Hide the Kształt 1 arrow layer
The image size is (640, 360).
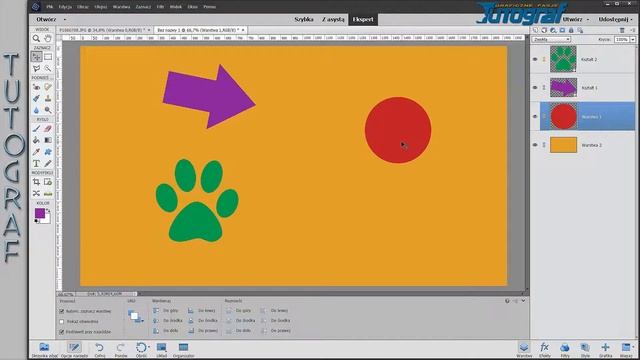535,88
